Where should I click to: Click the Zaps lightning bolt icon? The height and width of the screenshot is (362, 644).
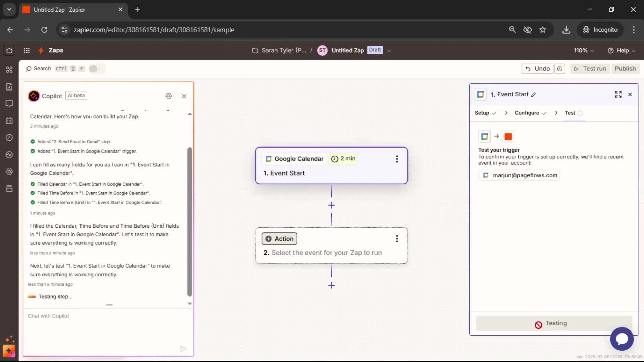coord(41,50)
